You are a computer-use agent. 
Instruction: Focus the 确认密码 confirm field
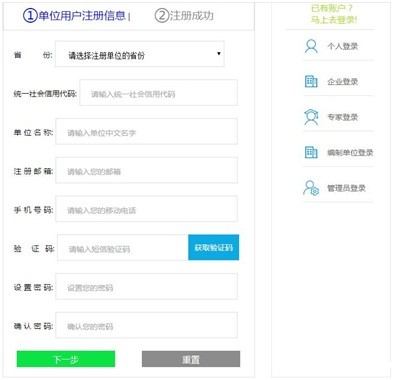147,325
